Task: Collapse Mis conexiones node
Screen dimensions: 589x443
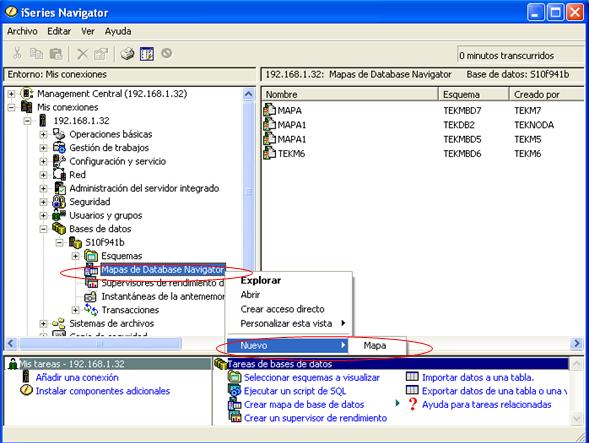Action: tap(11, 107)
